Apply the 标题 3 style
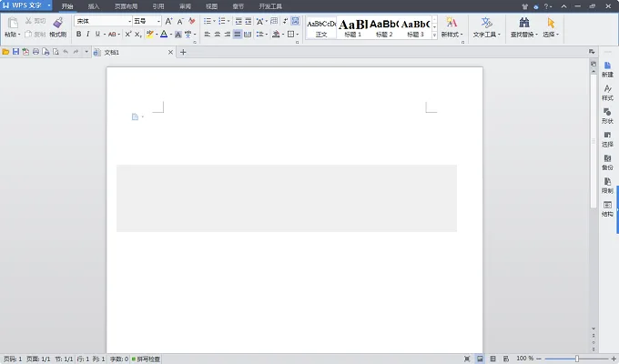This screenshot has width=619, height=364. pyautogui.click(x=415, y=27)
